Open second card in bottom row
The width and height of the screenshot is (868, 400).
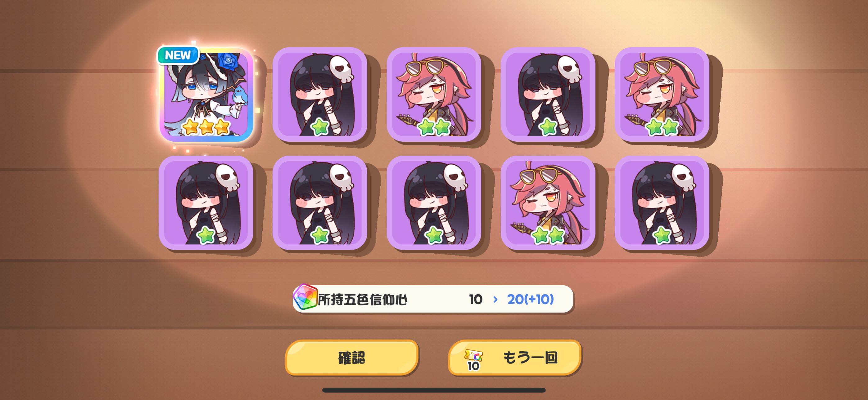click(x=320, y=203)
